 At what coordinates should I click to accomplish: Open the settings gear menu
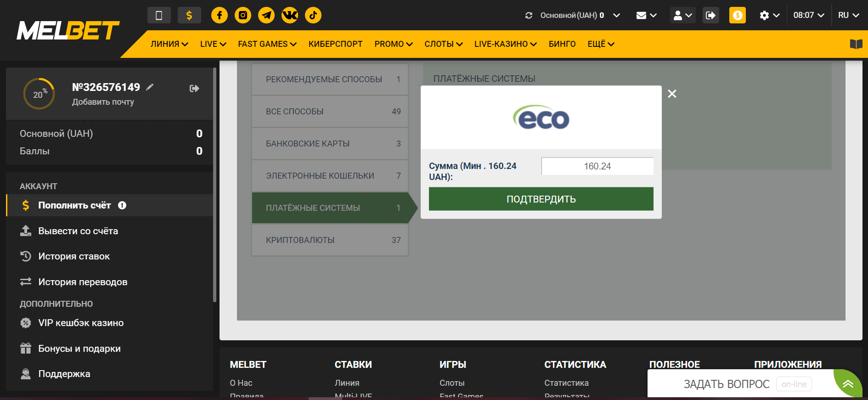click(x=769, y=15)
